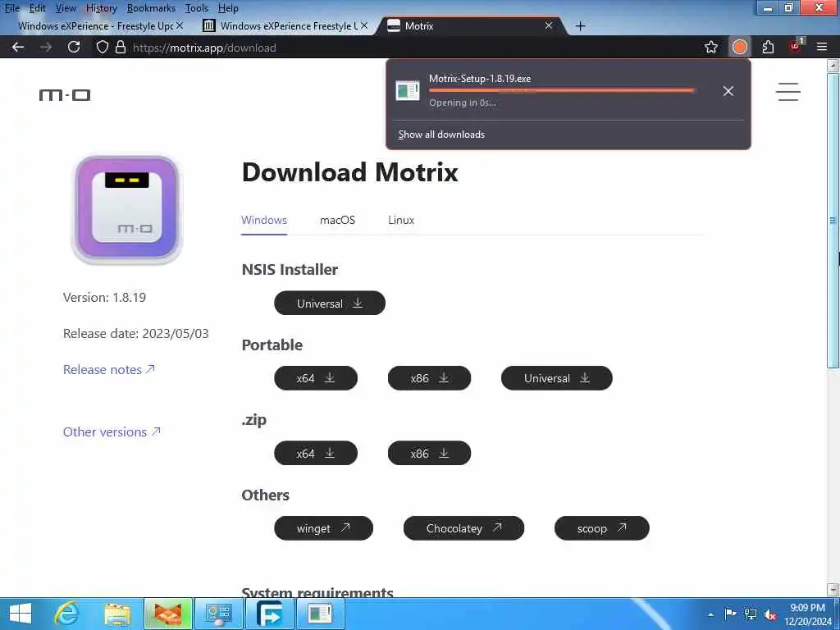The height and width of the screenshot is (630, 840).
Task: Download .zip x86 build
Action: pyautogui.click(x=429, y=453)
